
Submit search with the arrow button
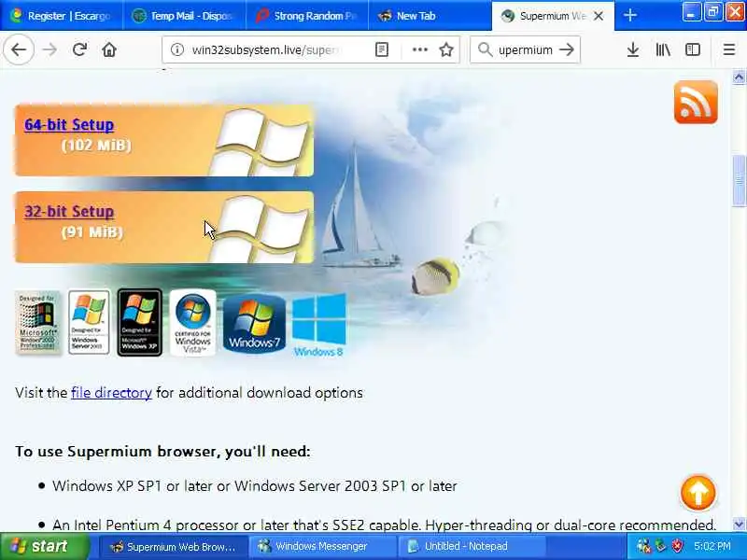coord(567,49)
